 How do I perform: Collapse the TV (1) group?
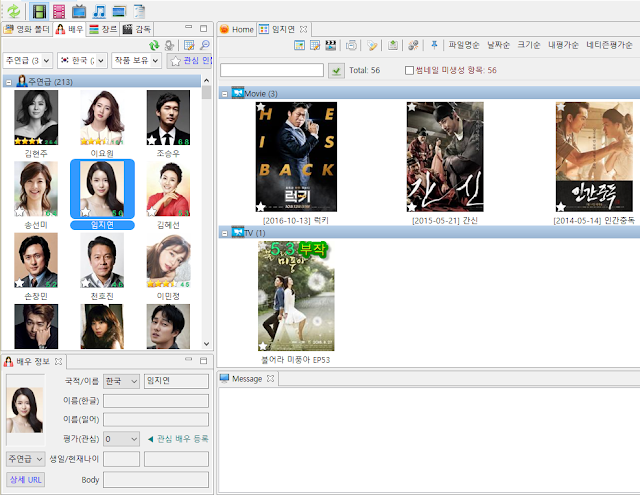coord(224,233)
